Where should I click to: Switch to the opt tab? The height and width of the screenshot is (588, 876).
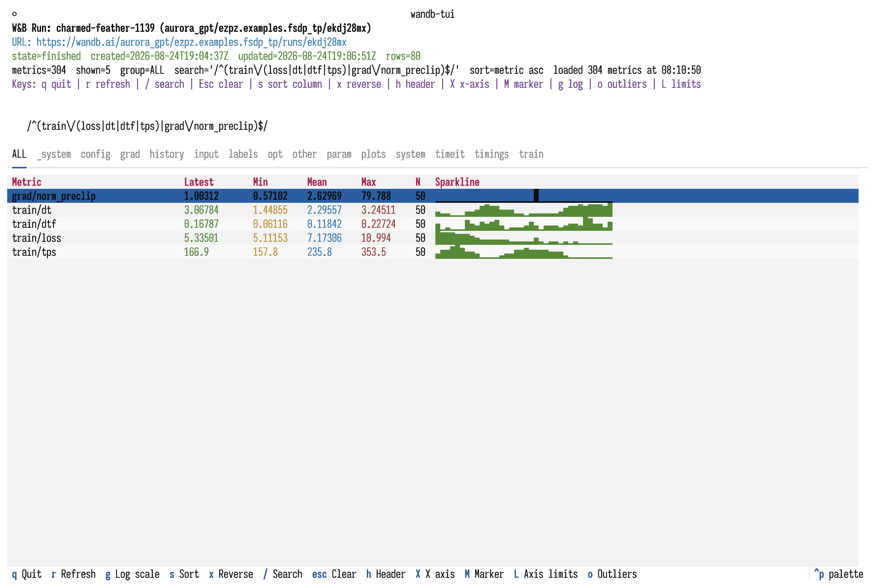coord(275,154)
